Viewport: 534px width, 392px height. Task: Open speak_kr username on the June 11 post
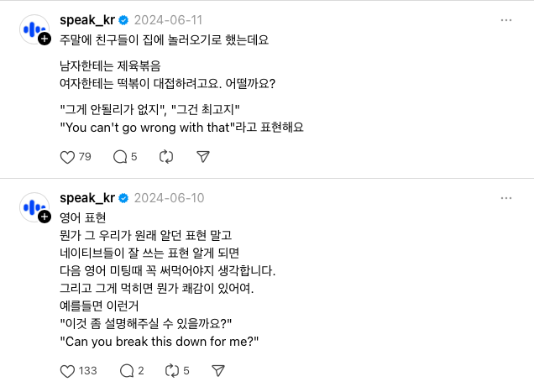pyautogui.click(x=87, y=20)
